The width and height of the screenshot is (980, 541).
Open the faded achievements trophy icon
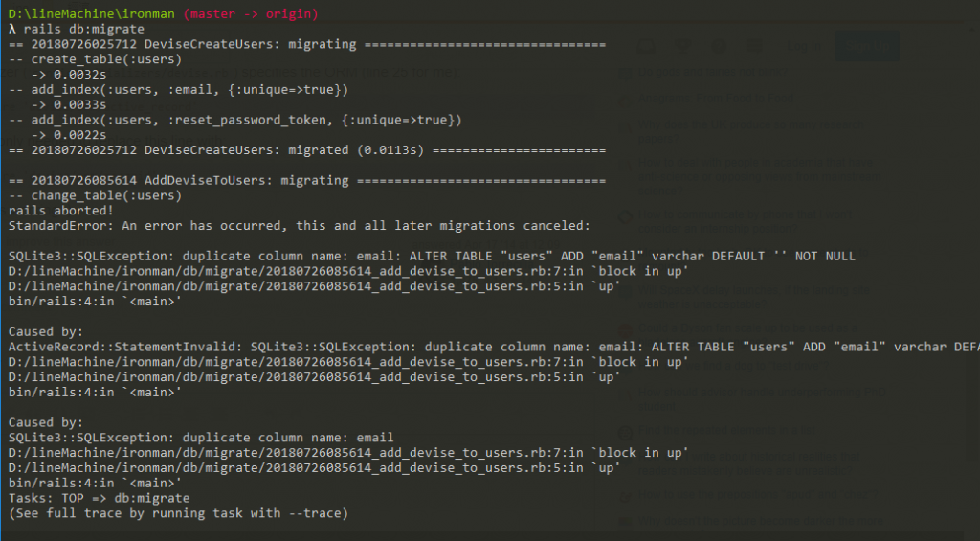[x=683, y=46]
